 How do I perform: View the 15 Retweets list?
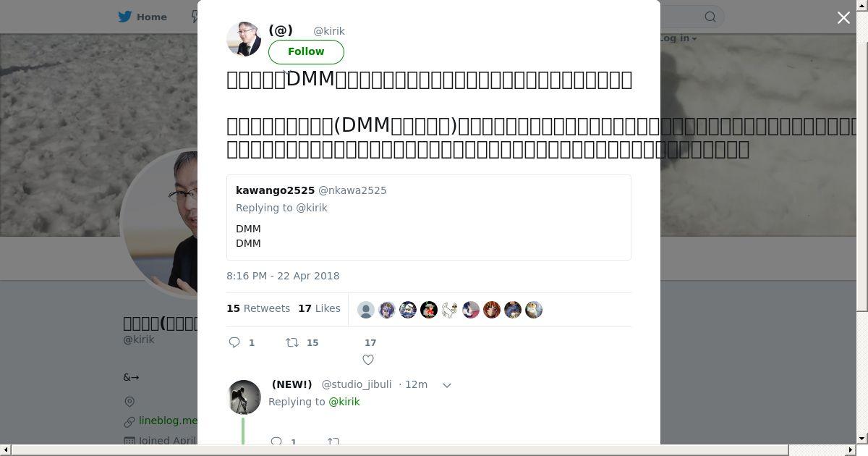[x=258, y=308]
